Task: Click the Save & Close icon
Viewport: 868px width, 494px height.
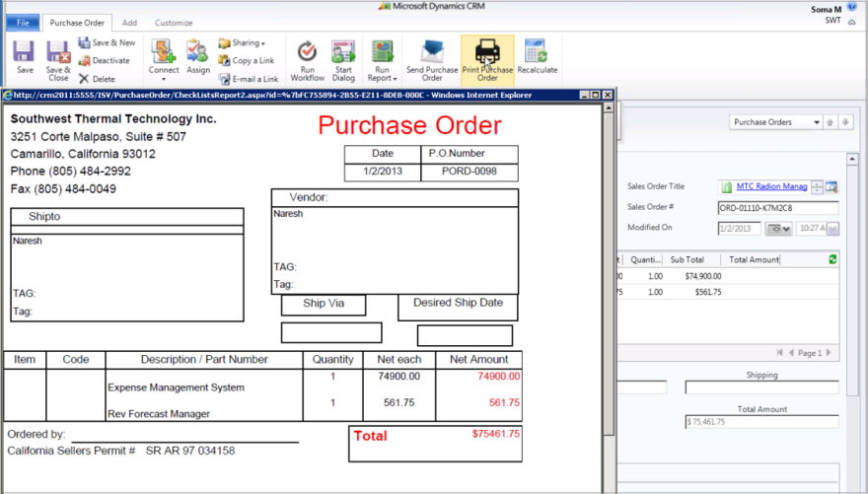Action: (x=58, y=52)
